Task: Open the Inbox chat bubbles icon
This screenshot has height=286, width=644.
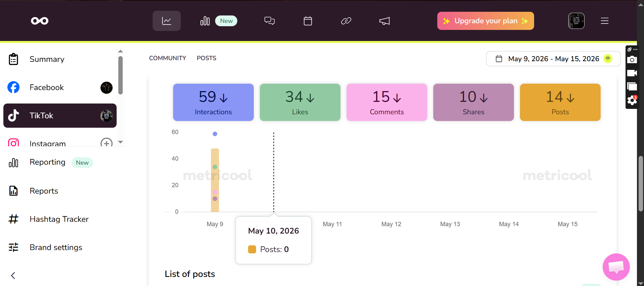Action: (270, 21)
